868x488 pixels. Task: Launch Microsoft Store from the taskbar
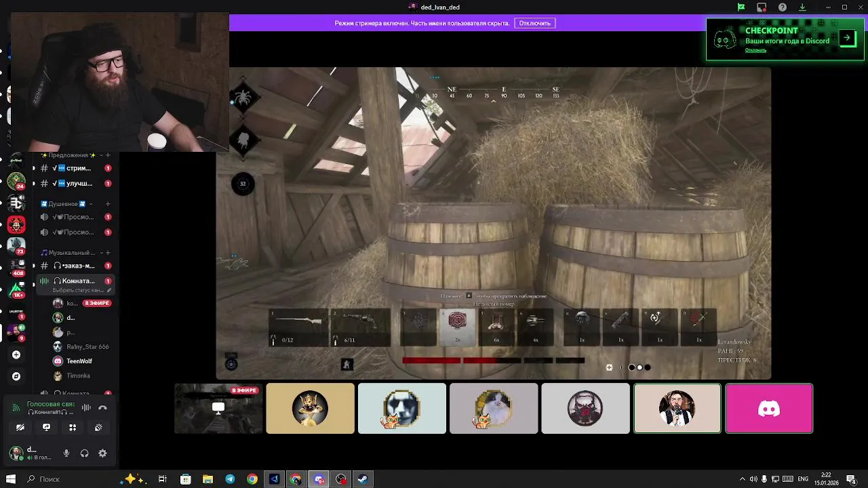185,479
